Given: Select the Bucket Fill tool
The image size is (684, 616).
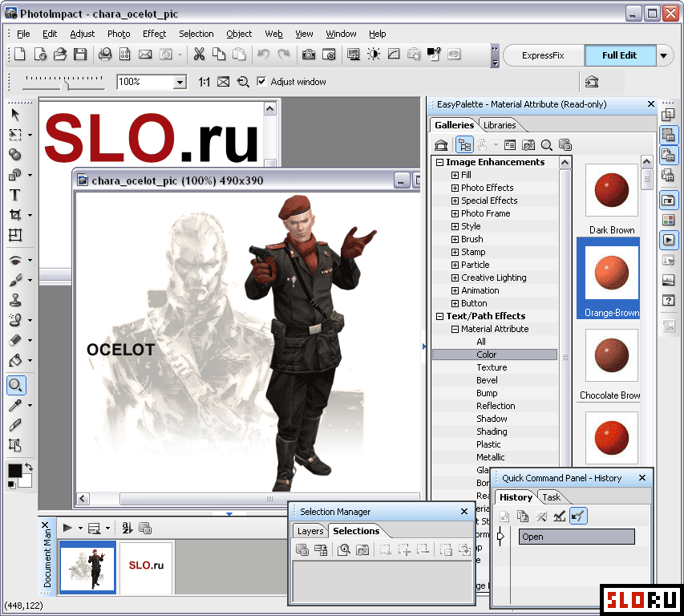Looking at the screenshot, I should [15, 360].
